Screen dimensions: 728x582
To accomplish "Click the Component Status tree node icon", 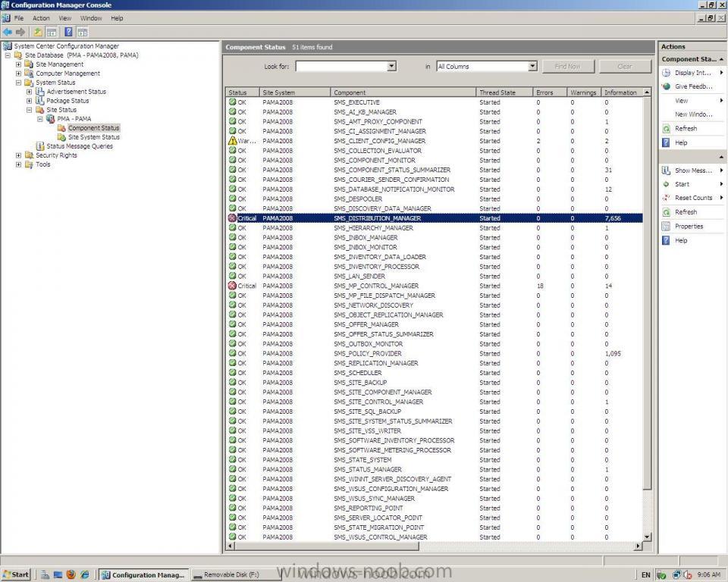I will 61,128.
